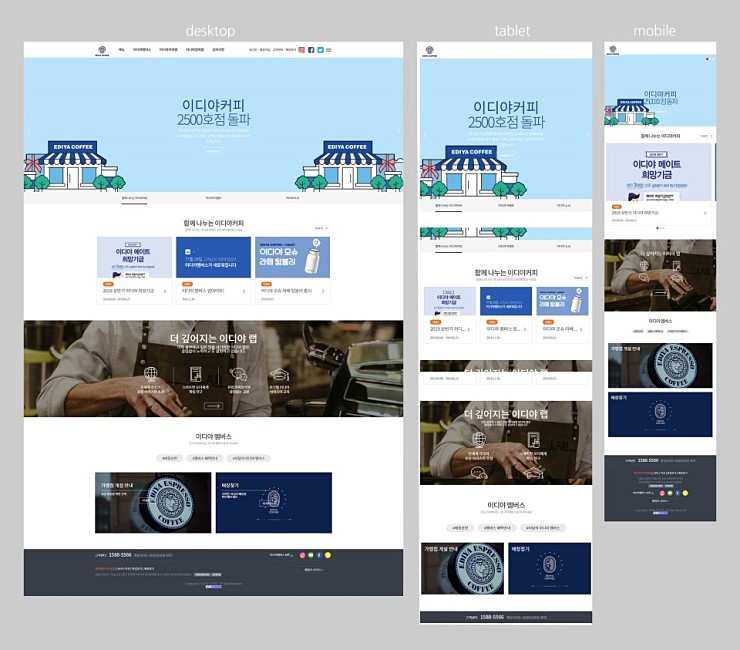740x650 pixels.
Task: Click chat bubbles icon in desktop Ediya Lab section
Action: (x=238, y=374)
